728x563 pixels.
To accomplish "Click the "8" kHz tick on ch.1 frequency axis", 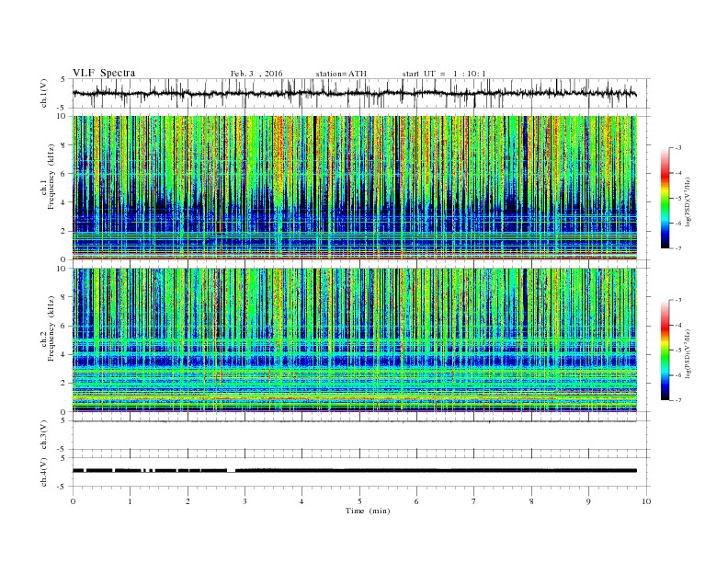I will pyautogui.click(x=63, y=145).
